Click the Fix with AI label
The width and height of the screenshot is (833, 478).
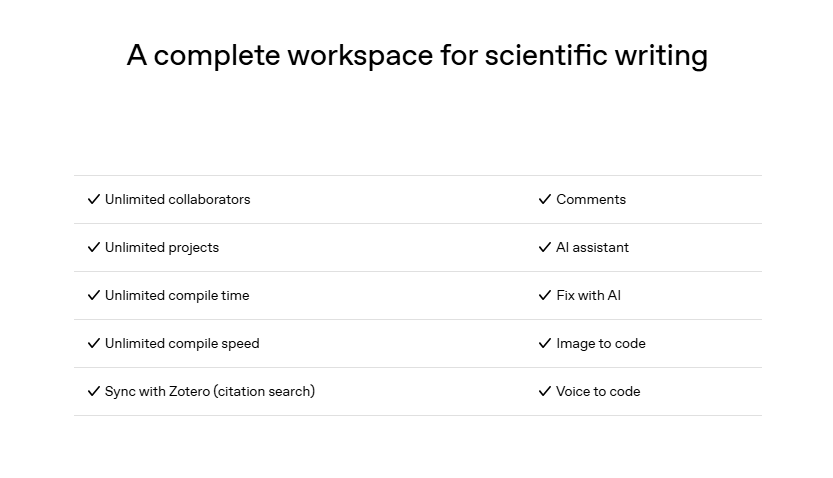tap(588, 295)
